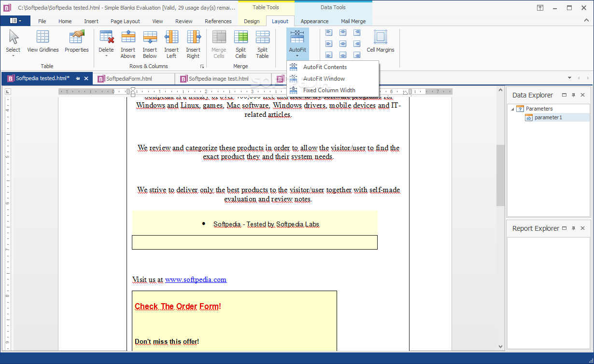Toggle auto-hide pin on Data Explorer

click(x=574, y=95)
